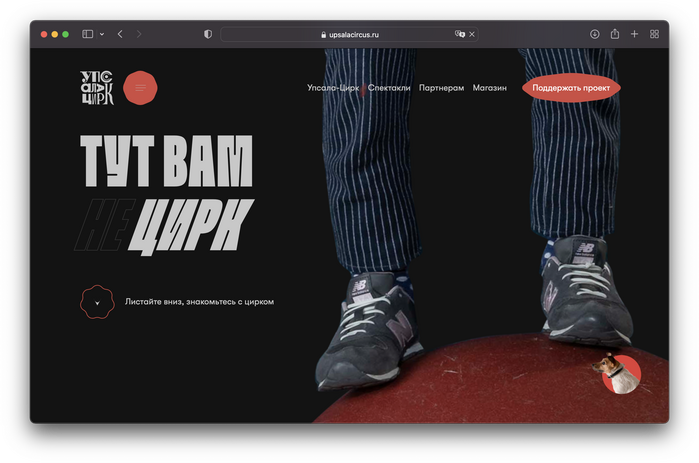Toggle the Safari sidebar button

point(87,34)
